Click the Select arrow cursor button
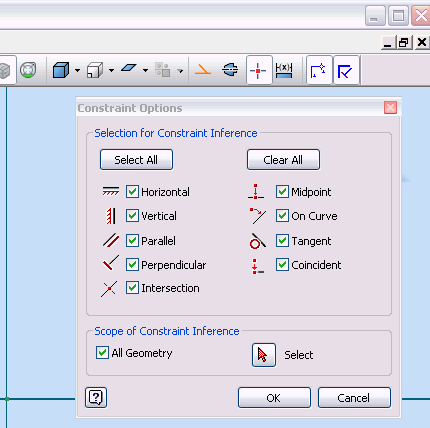The height and width of the screenshot is (428, 430). point(264,355)
